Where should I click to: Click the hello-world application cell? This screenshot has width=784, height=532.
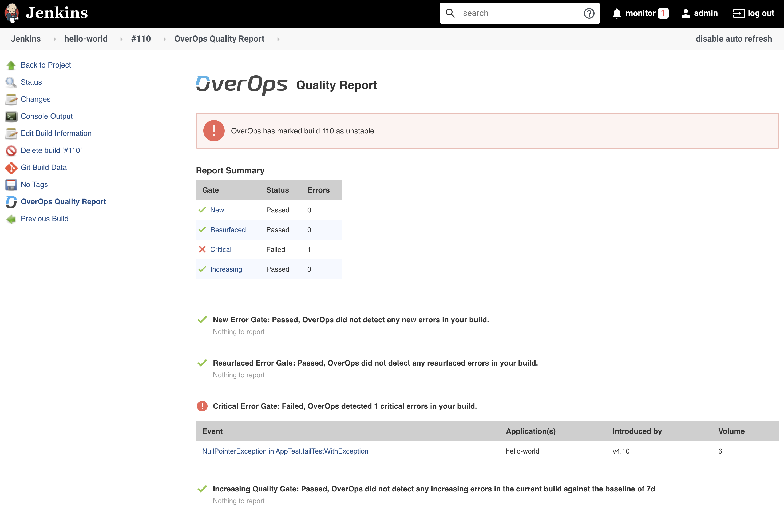tap(522, 451)
